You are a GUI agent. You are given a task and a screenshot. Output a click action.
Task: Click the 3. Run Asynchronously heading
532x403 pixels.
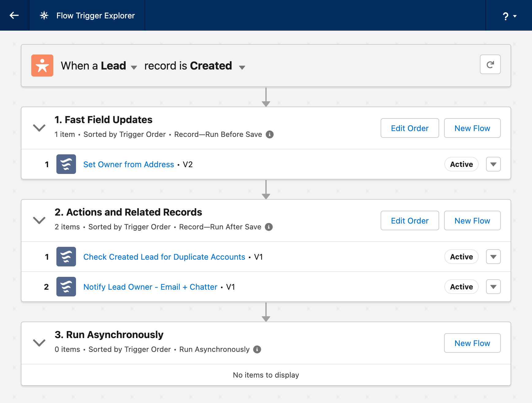[x=109, y=335]
